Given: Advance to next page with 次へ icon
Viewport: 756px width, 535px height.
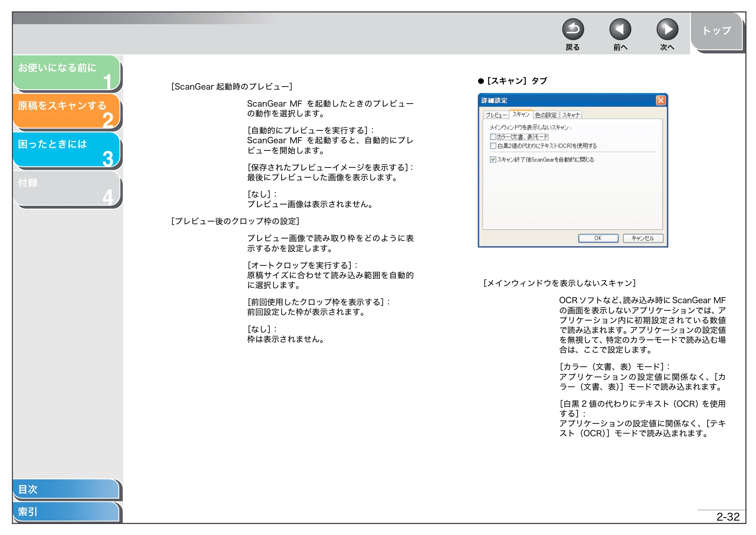Looking at the screenshot, I should click(x=667, y=29).
